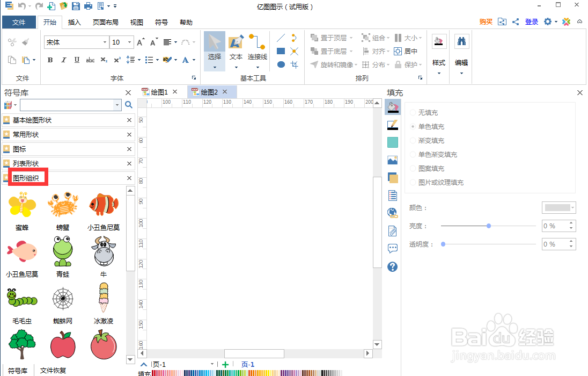Switch to 文件恢复 bottom panel tab
588x376 pixels.
[53, 371]
